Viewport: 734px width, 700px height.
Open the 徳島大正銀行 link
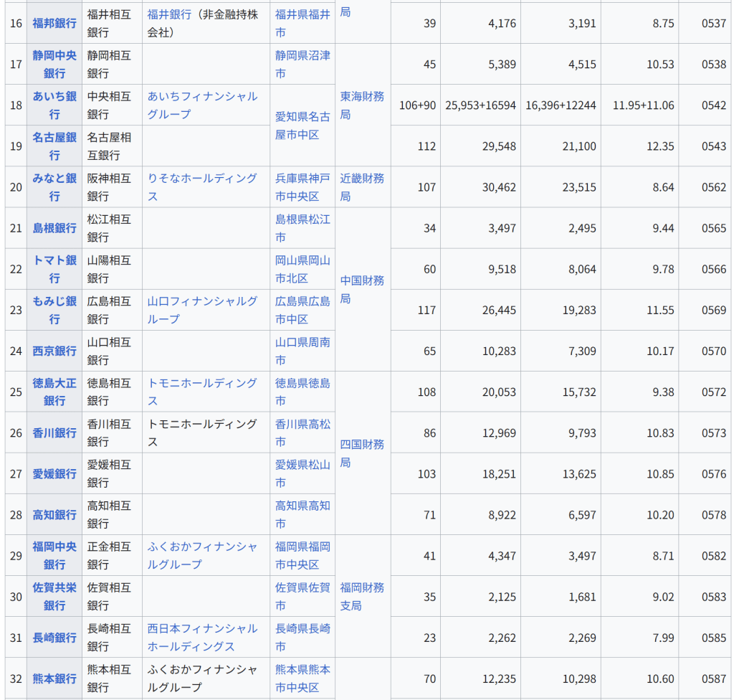54,392
